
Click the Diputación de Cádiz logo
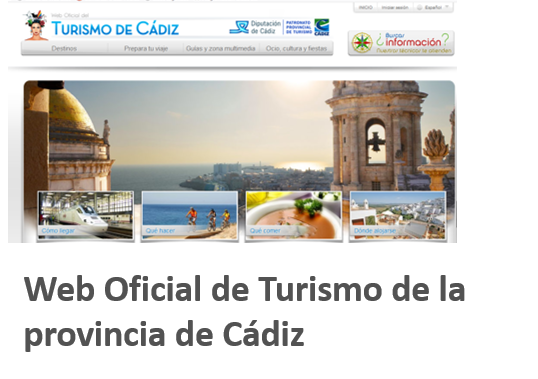[x=255, y=27]
